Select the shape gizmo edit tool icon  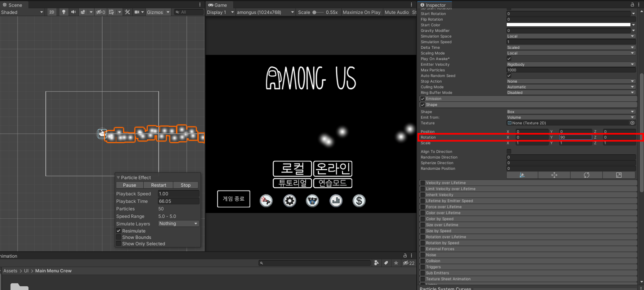point(522,175)
